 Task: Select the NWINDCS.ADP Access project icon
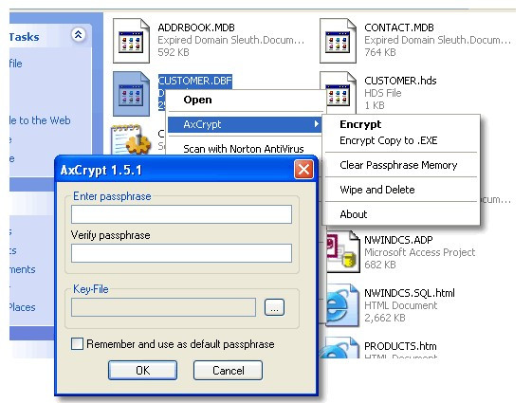(342, 251)
